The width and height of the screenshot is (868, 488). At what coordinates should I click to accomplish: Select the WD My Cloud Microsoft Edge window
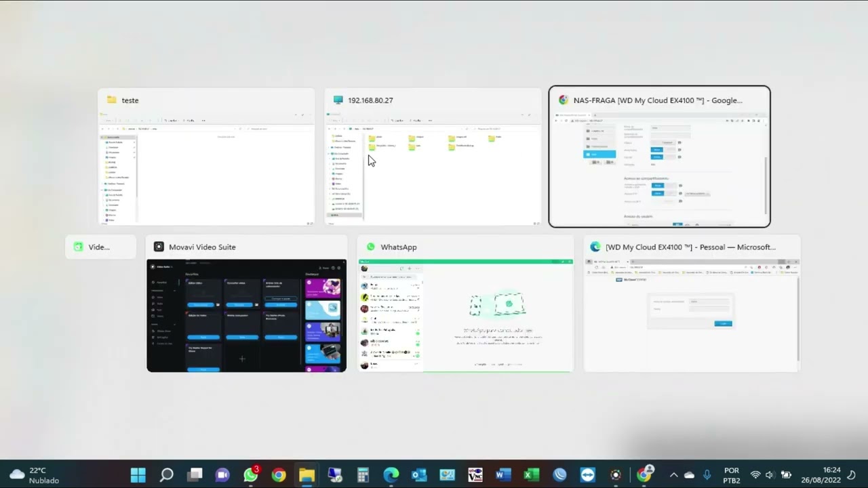(692, 304)
